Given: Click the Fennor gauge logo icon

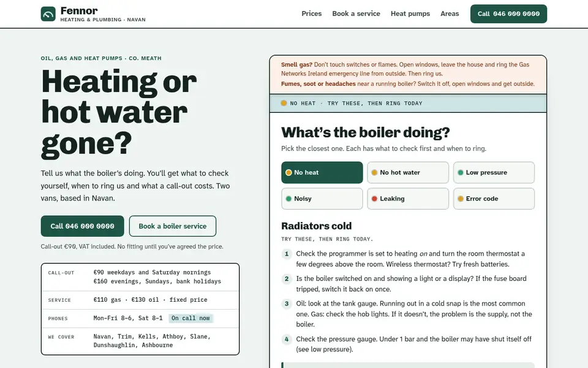Looking at the screenshot, I should point(48,14).
